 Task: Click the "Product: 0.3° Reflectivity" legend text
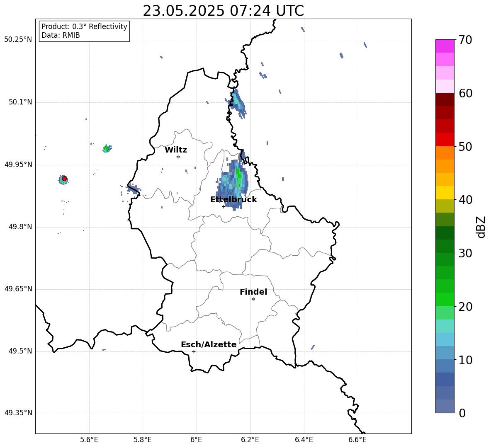[84, 27]
